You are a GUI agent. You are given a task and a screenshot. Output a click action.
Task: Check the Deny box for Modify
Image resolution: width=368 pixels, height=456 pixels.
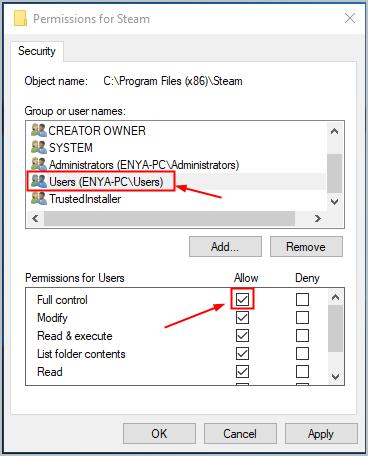(302, 317)
